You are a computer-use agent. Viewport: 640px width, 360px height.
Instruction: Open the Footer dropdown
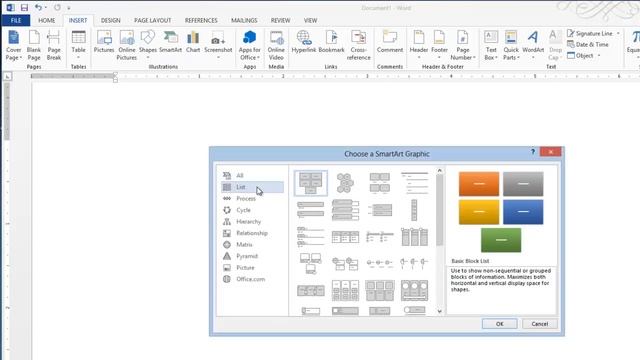pyautogui.click(x=439, y=45)
